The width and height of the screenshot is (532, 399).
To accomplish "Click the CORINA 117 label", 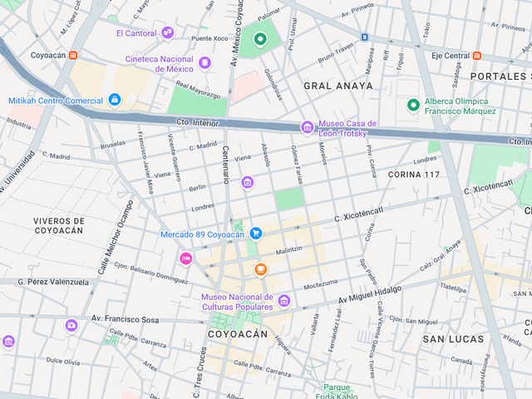I will click(x=414, y=175).
